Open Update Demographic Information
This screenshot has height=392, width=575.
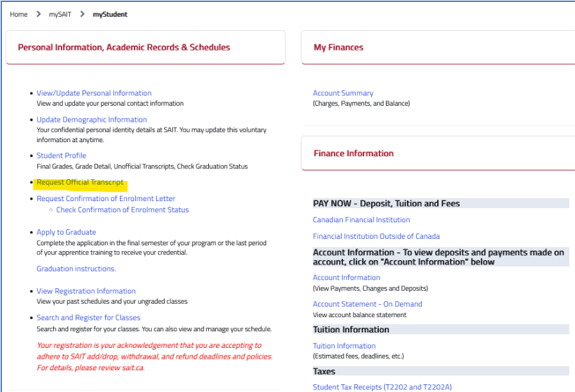coord(92,119)
